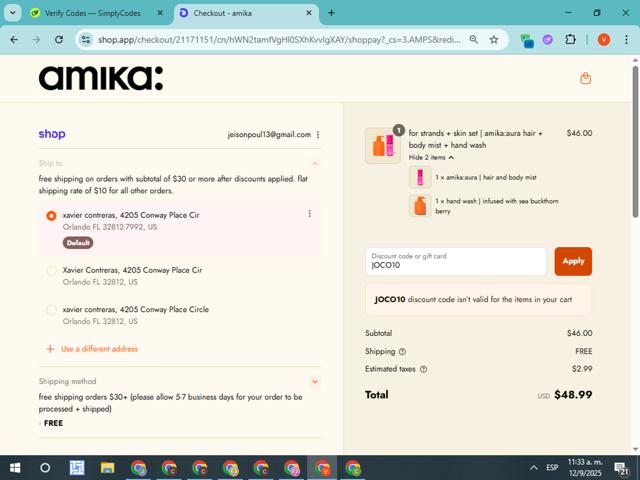The height and width of the screenshot is (480, 640).
Task: Click Estimated taxes help icon
Action: [423, 369]
